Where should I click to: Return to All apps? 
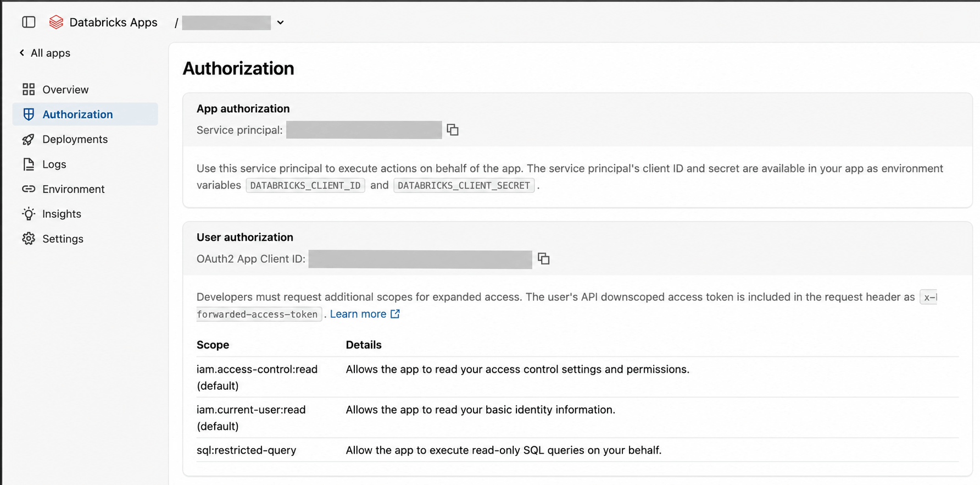tap(50, 53)
